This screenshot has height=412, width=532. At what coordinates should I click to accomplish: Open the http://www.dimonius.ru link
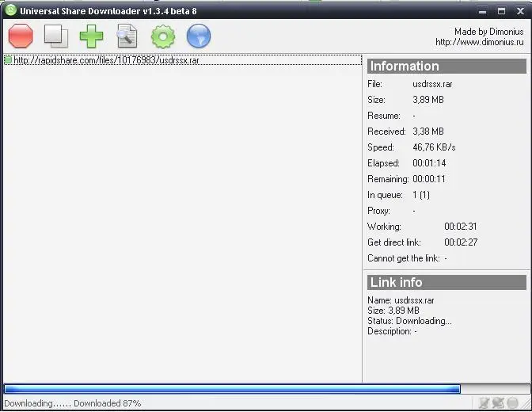click(x=480, y=42)
